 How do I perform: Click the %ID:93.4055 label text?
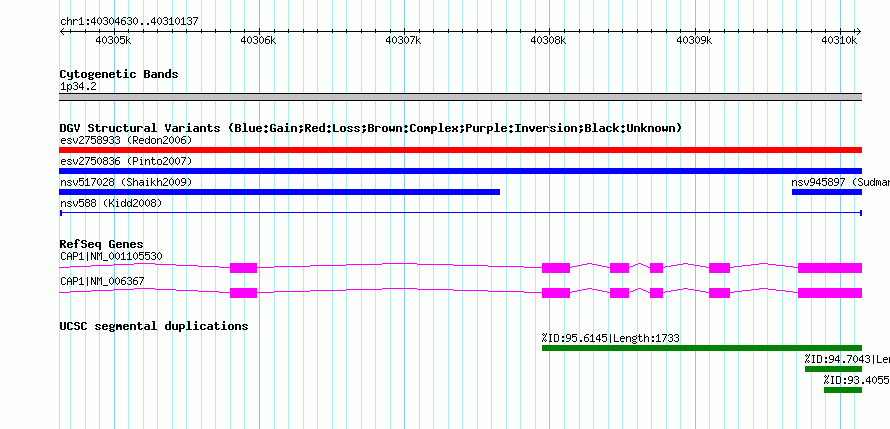click(x=857, y=380)
